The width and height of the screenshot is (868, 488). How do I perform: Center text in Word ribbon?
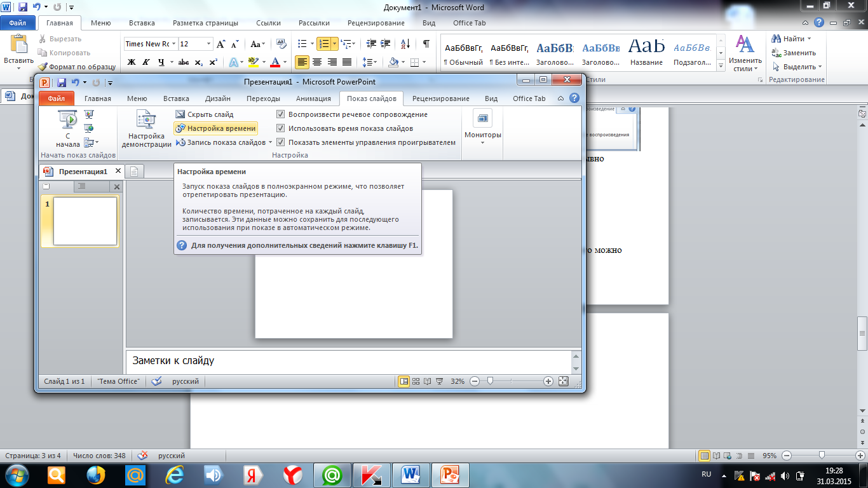tap(317, 62)
